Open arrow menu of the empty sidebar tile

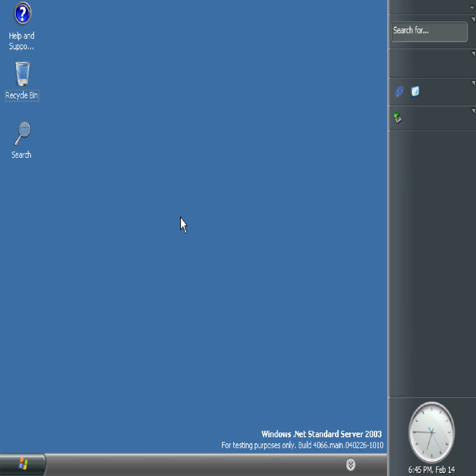pyautogui.click(x=472, y=54)
